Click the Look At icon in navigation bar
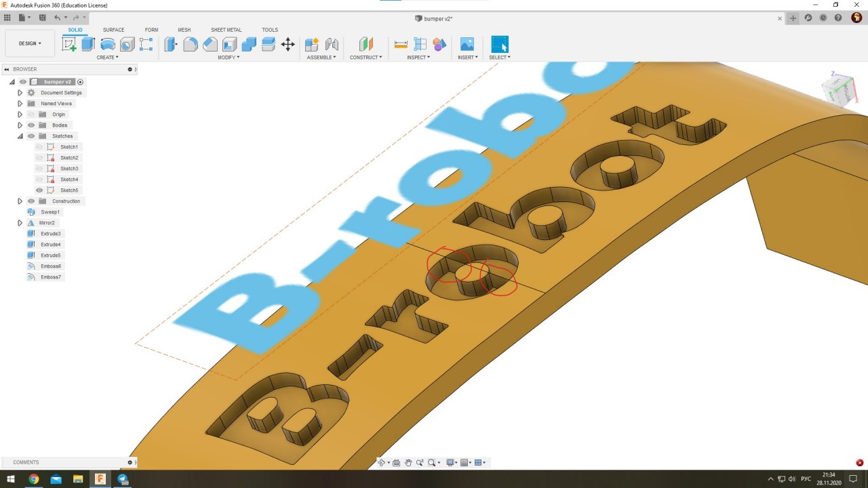The image size is (868, 488). coord(397,462)
